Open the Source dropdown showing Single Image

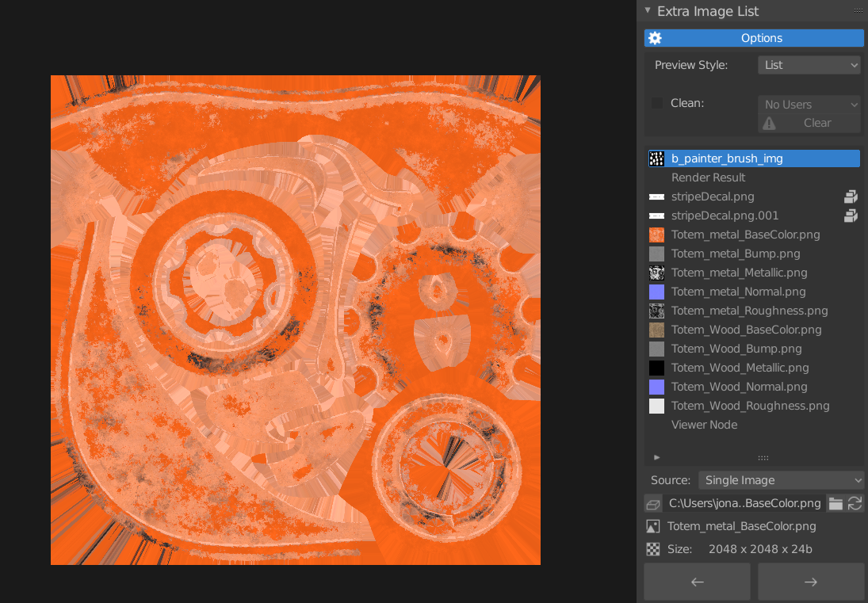781,479
